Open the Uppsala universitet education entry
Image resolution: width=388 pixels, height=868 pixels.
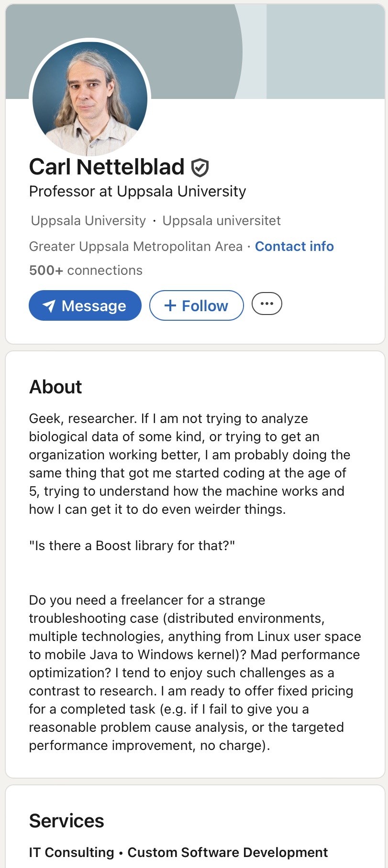point(222,221)
